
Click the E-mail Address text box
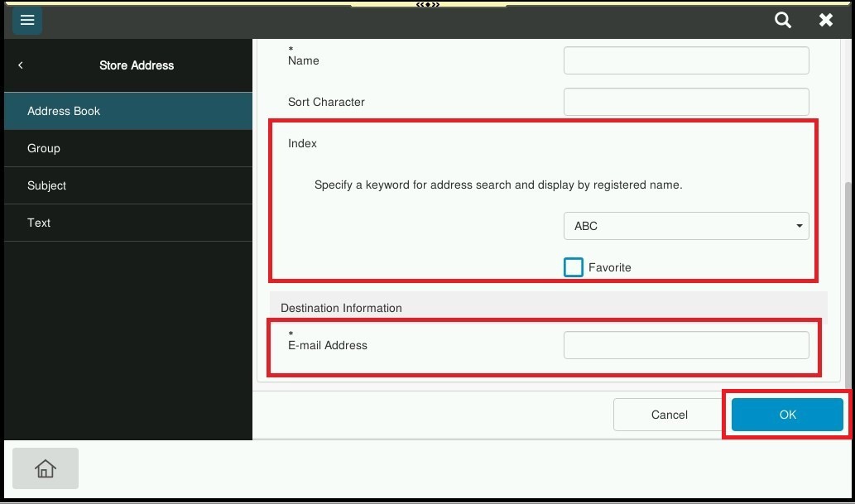(686, 345)
